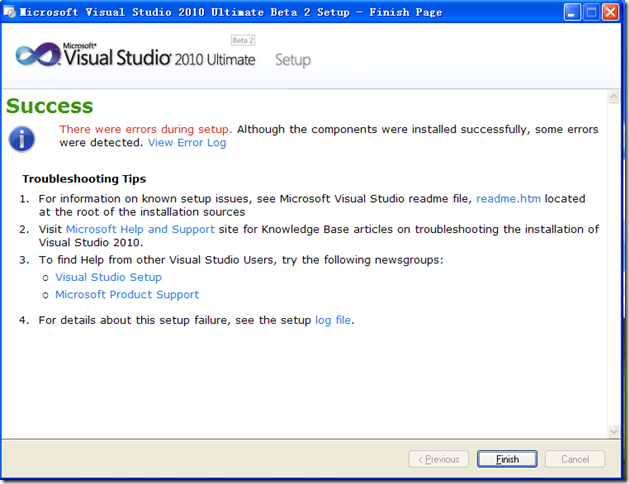Open the setup log file link

click(333, 320)
